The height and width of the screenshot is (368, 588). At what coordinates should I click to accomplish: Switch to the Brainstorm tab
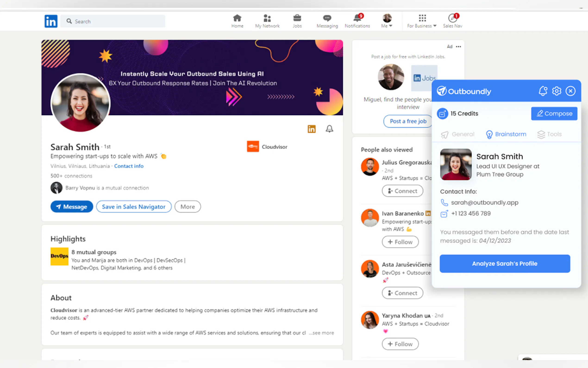click(506, 134)
